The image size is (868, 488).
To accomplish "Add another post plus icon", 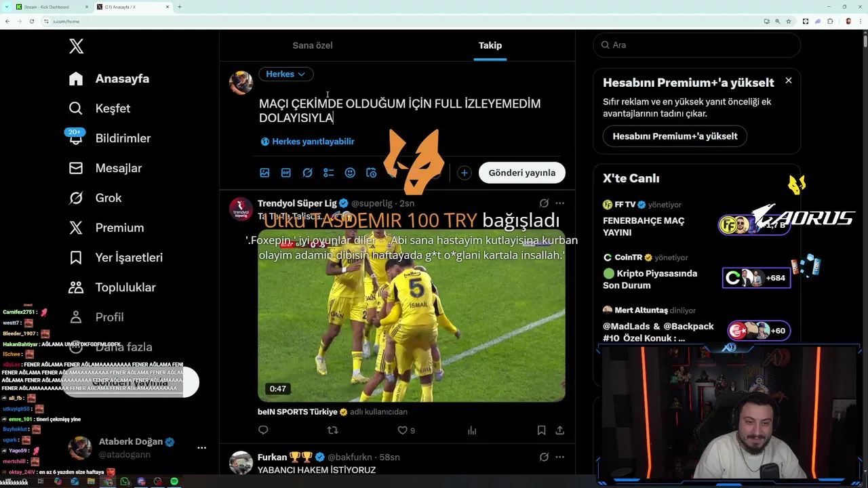I will 464,173.
